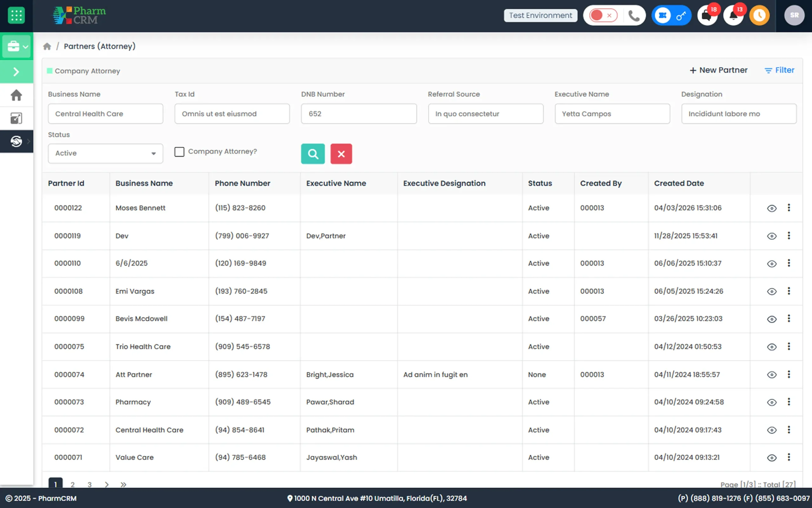812x508 pixels.
Task: Click the home icon in sidebar
Action: coord(16,95)
